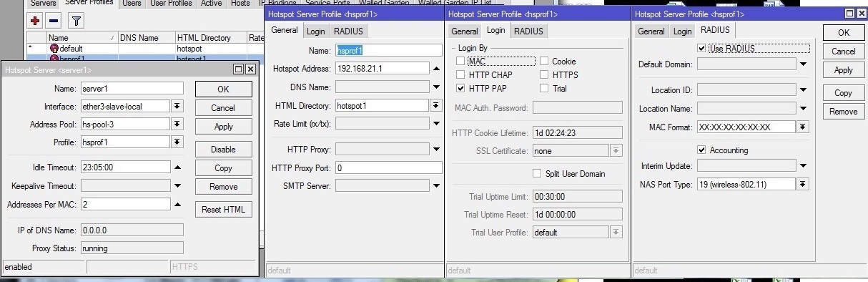
Task: Click HTTP Proxy Port input field
Action: (388, 167)
